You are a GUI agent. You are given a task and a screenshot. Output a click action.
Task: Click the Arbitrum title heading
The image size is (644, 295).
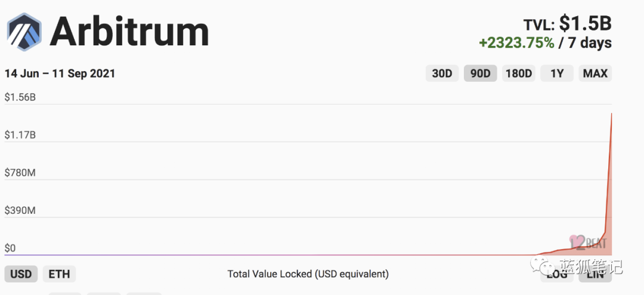[x=129, y=31]
